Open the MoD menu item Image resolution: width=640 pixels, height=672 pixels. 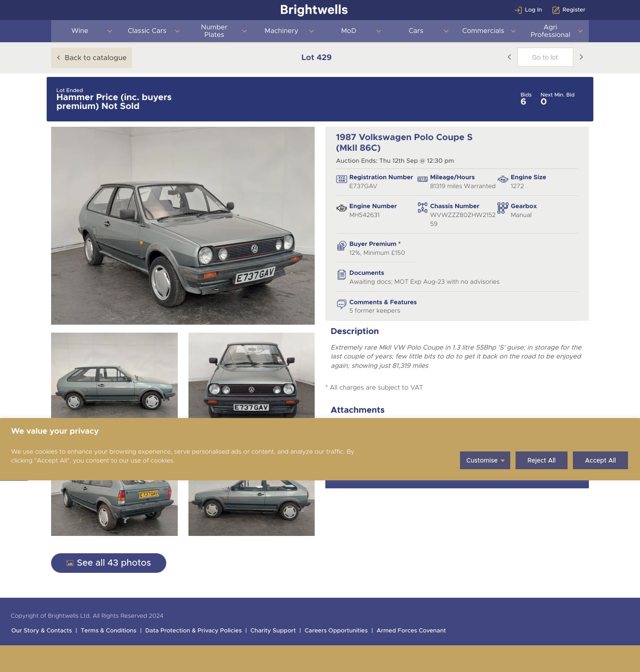click(349, 31)
